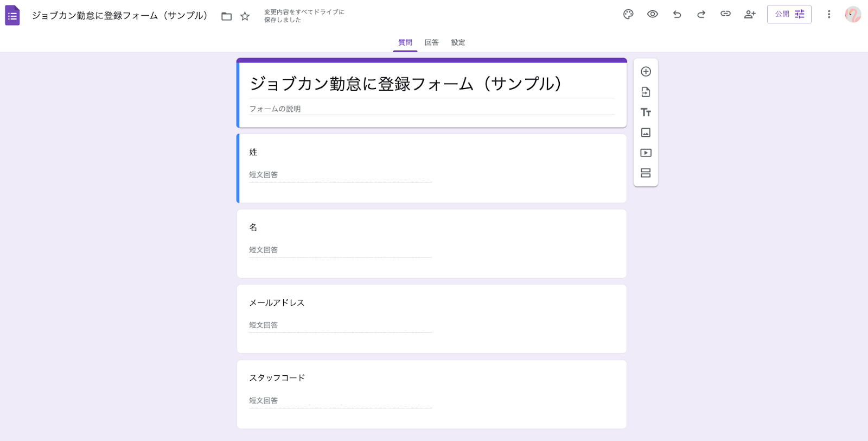Switch to the 回答 tab
Viewport: 868px width, 441px height.
[431, 42]
